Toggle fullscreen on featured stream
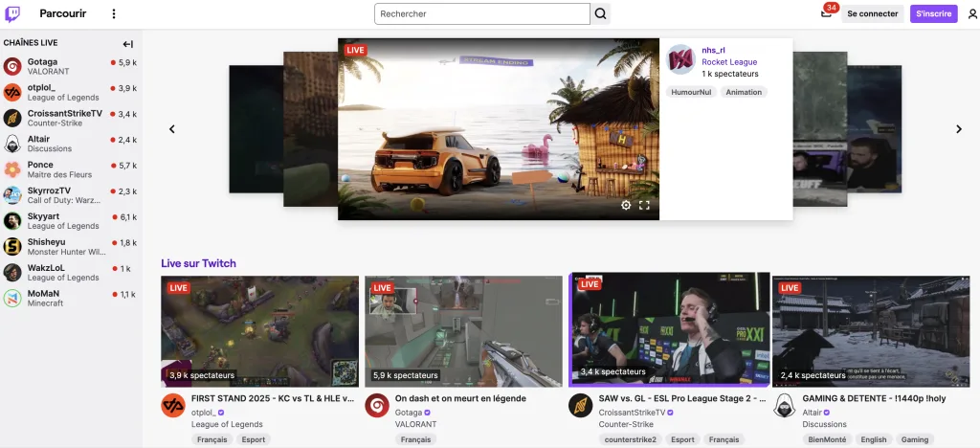980x448 pixels. (644, 205)
